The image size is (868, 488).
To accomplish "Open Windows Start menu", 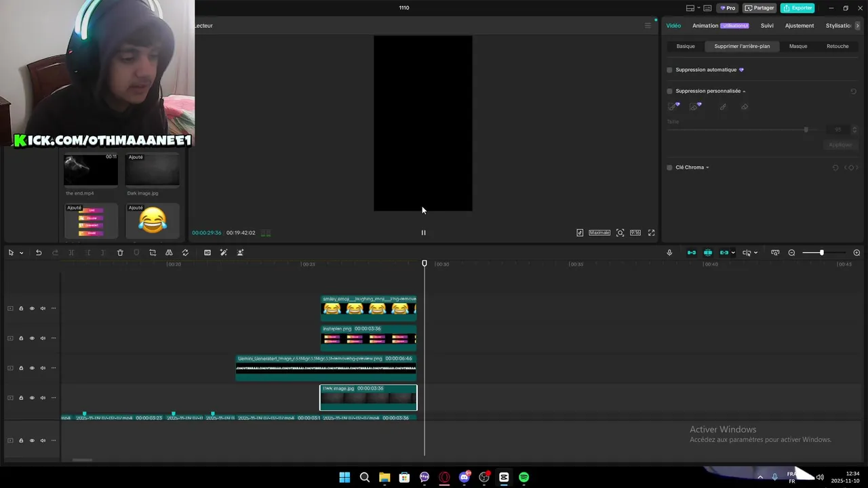I will (x=344, y=477).
